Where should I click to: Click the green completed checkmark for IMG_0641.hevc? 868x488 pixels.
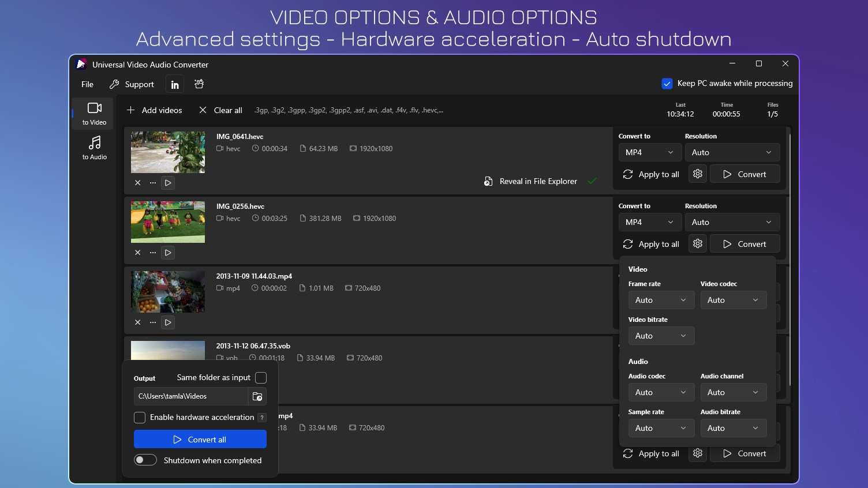(592, 181)
